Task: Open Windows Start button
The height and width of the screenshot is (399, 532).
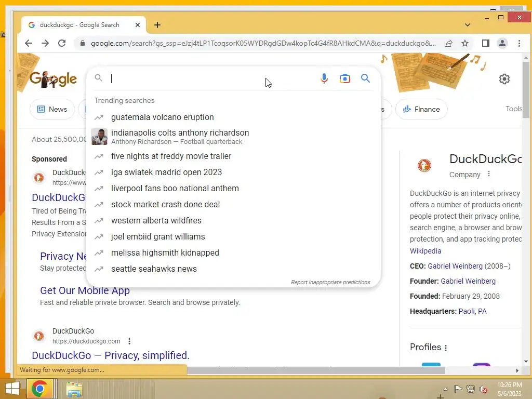Action: pos(12,389)
